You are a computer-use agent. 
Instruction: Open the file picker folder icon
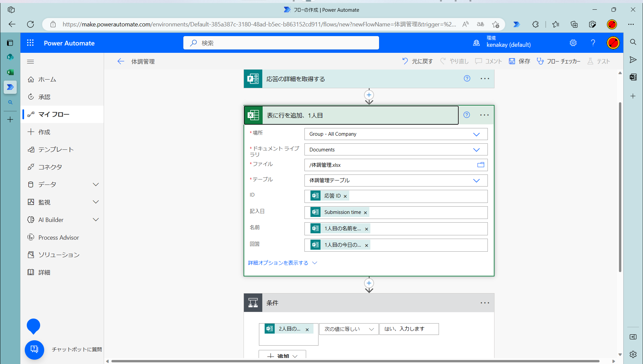[480, 165]
